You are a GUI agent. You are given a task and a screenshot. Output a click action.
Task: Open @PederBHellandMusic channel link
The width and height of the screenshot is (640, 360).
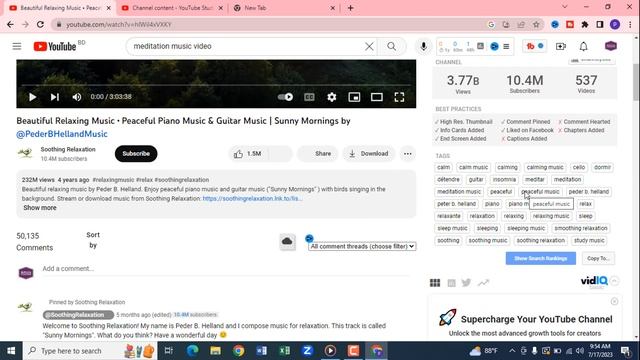(x=62, y=134)
